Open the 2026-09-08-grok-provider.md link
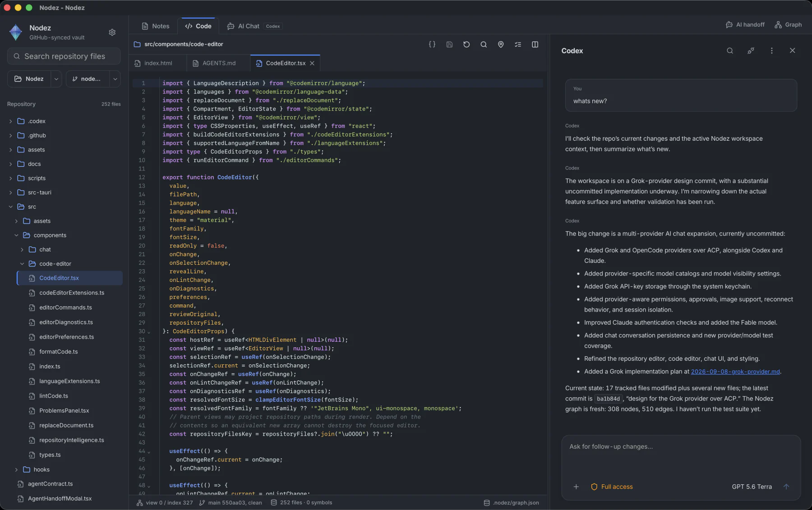 pyautogui.click(x=735, y=372)
